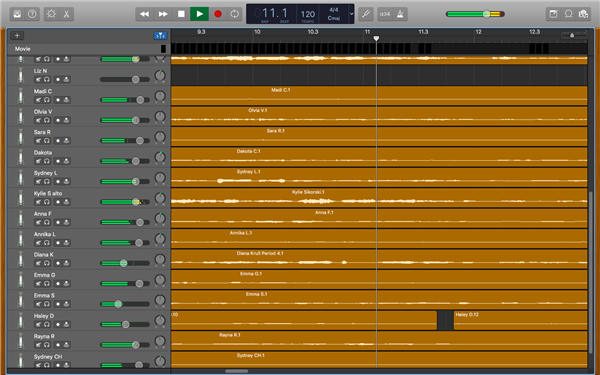The image size is (600, 375).
Task: Open the Media Browser
Action: [584, 14]
